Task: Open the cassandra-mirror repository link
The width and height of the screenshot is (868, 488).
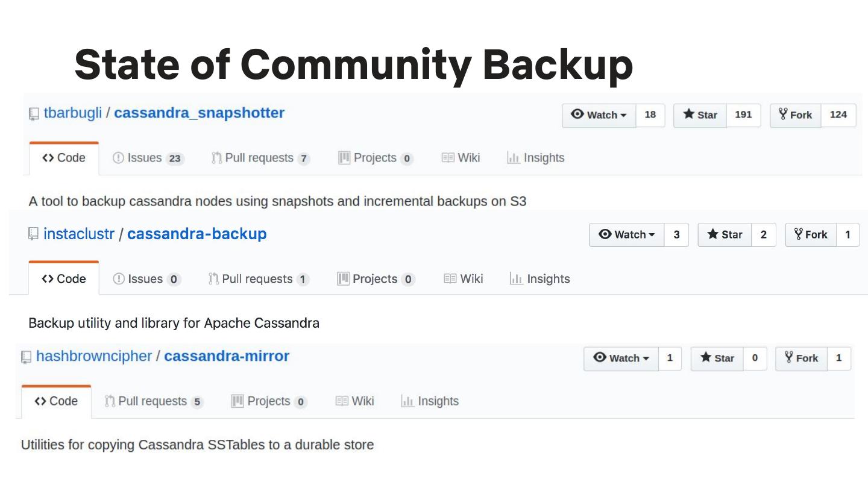Action: coord(227,356)
